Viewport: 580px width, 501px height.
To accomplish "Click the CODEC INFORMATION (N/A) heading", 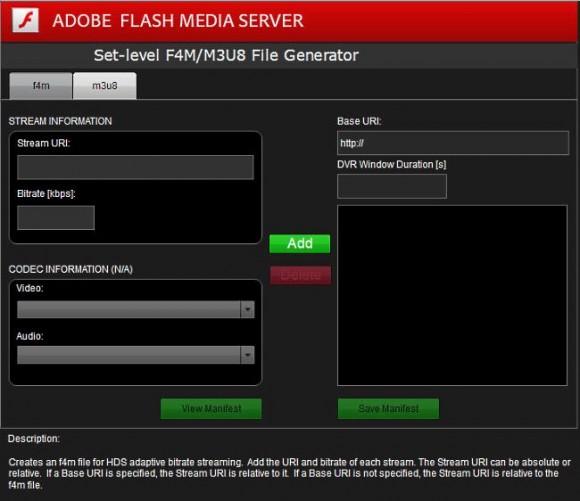I will tap(70, 269).
